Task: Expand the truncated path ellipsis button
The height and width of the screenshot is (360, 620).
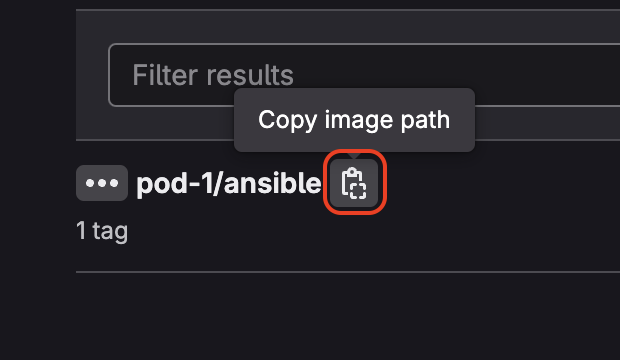Action: (x=102, y=183)
